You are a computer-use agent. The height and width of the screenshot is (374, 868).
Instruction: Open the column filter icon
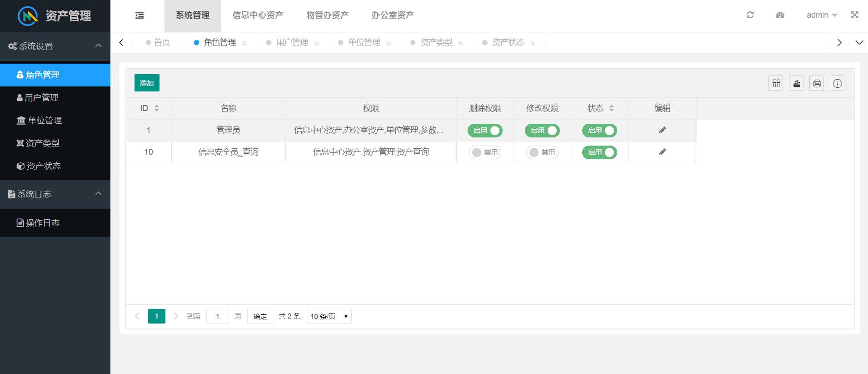pos(776,83)
